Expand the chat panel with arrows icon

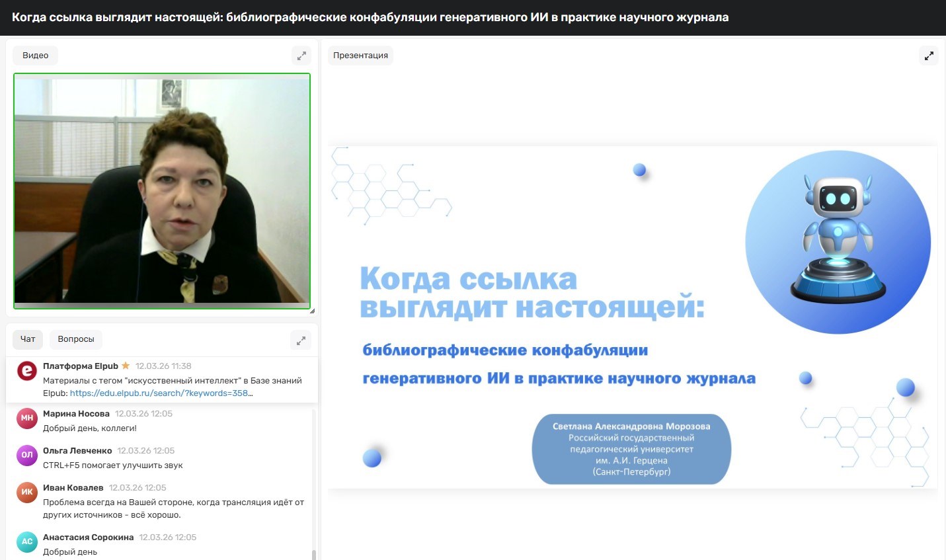(x=301, y=340)
